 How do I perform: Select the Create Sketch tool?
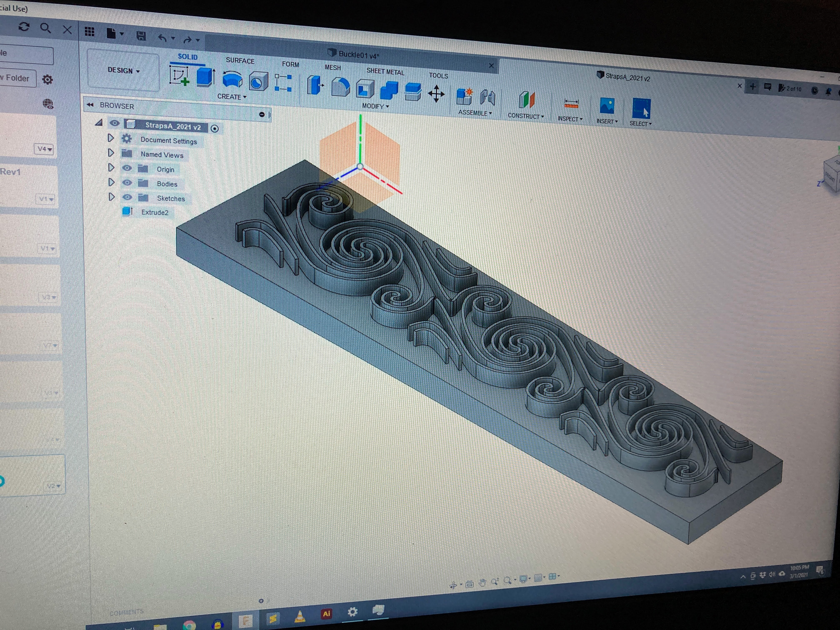[x=179, y=76]
